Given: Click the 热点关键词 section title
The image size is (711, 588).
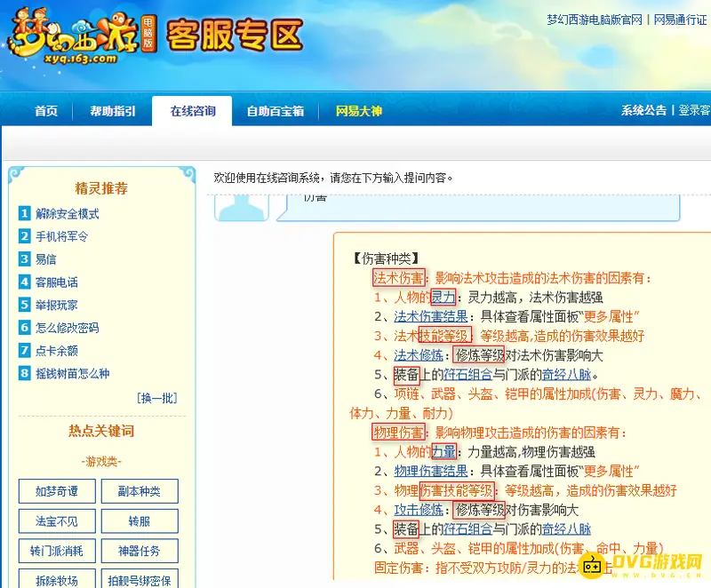Looking at the screenshot, I should (101, 431).
